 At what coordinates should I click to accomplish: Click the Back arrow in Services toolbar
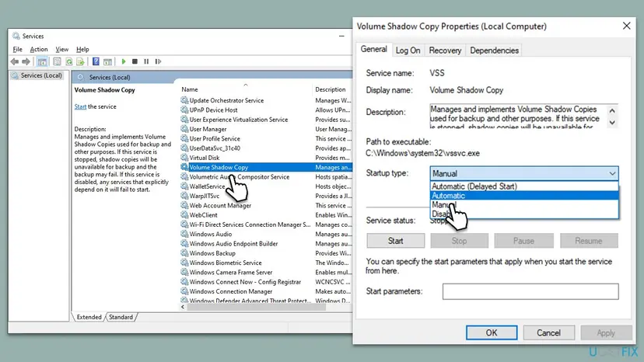tap(15, 61)
